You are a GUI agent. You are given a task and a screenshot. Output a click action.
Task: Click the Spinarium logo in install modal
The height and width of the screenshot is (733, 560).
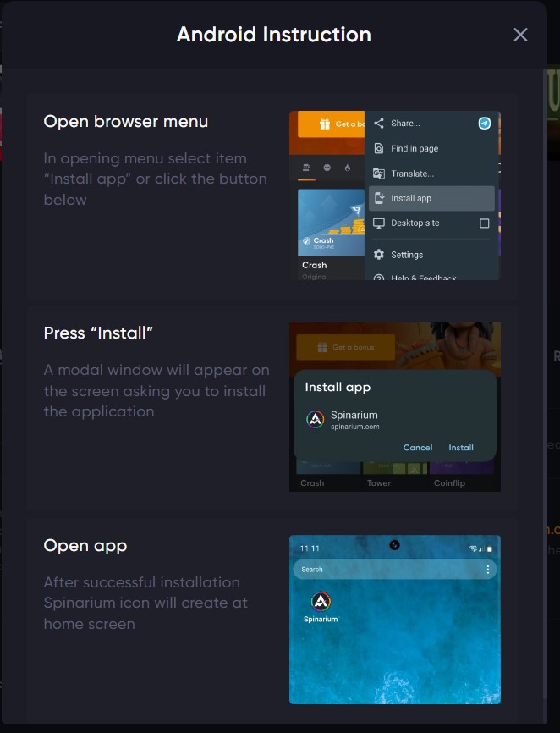pyautogui.click(x=316, y=419)
